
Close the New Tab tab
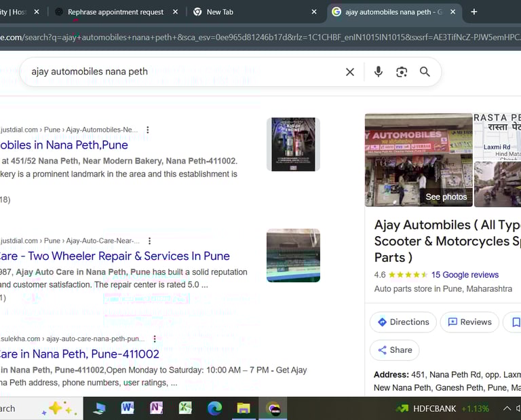(314, 12)
